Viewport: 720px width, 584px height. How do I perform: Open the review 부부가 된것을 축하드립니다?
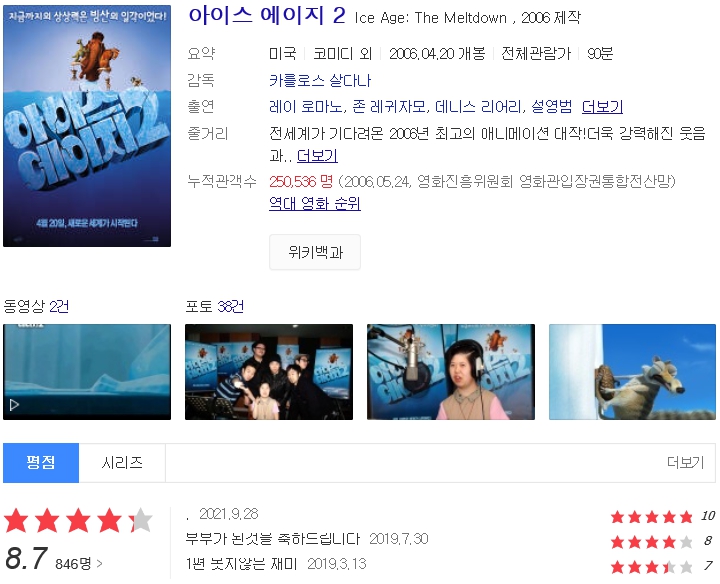click(x=273, y=539)
